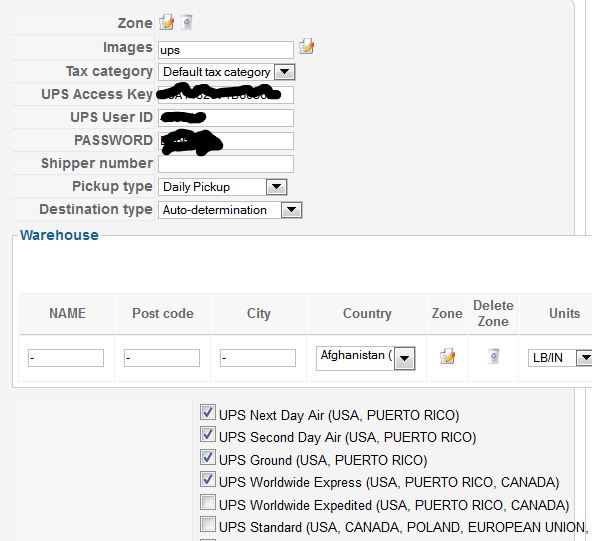592x541 pixels.
Task: Click the PASSWORD input field
Action: click(x=225, y=141)
